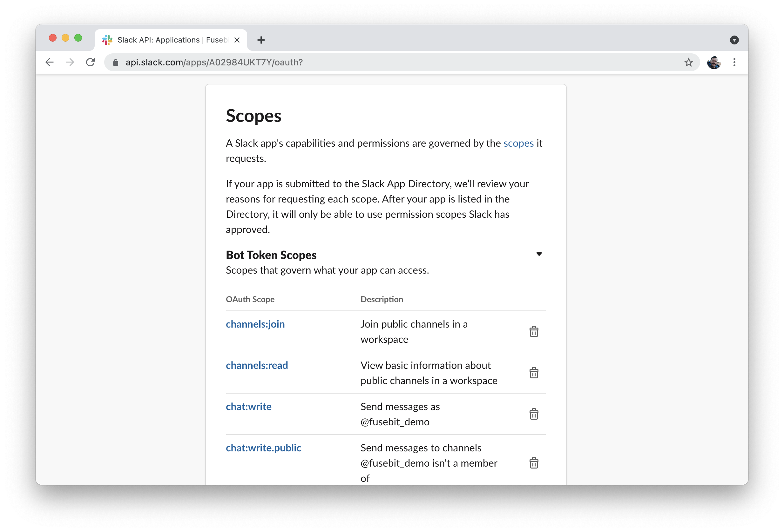Open the scopes documentation link

[518, 143]
